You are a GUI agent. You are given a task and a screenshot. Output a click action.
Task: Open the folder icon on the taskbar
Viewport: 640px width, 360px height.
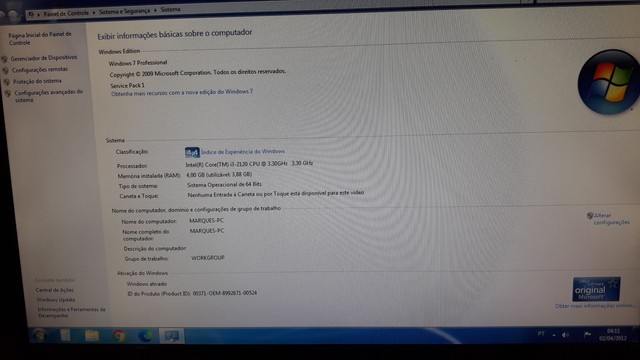92,336
